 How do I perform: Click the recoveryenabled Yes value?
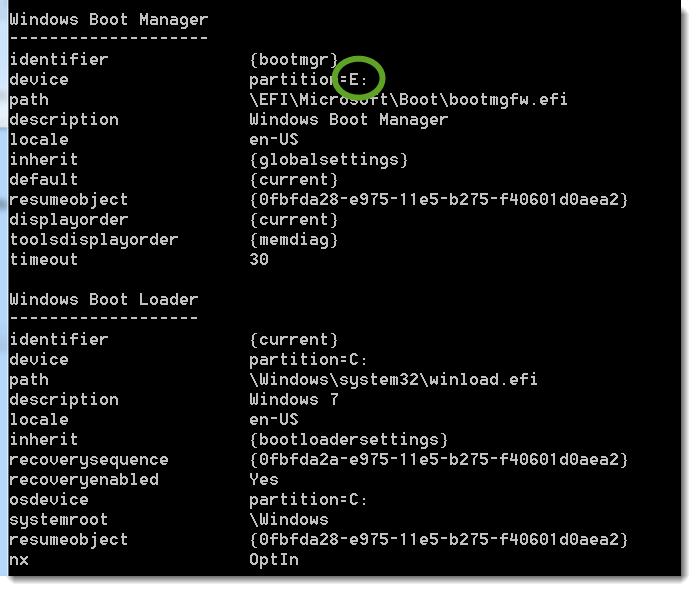point(264,480)
